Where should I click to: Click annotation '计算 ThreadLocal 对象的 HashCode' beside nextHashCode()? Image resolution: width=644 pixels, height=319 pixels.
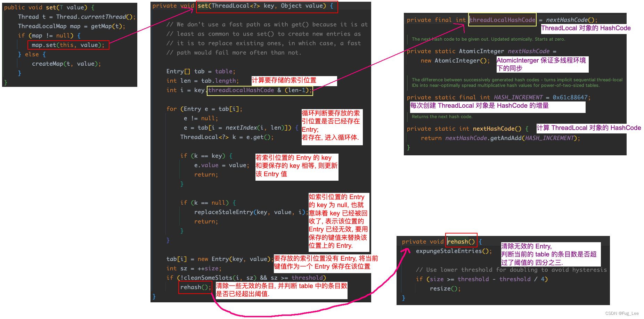click(589, 128)
